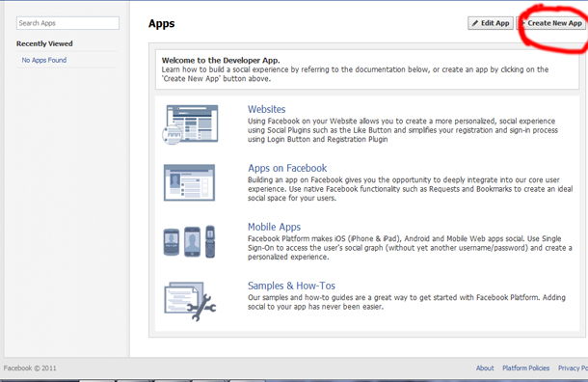Click the Websites illustration icon

tap(190, 124)
